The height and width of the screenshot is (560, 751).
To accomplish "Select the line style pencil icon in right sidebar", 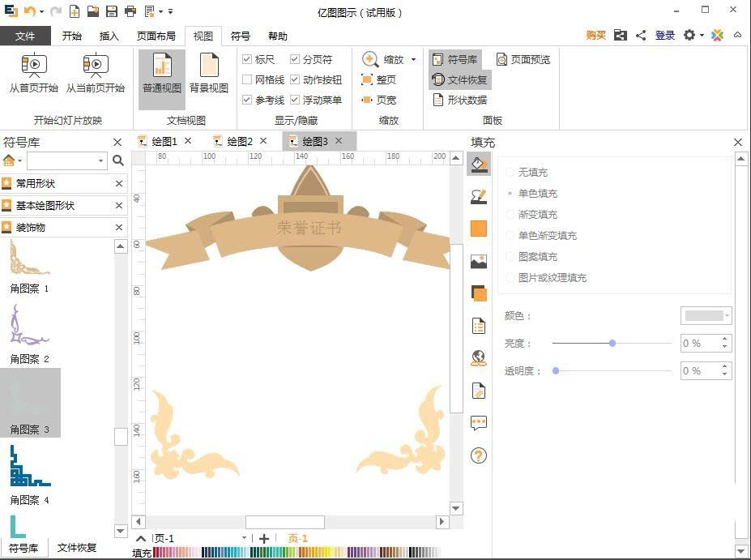I will [479, 196].
